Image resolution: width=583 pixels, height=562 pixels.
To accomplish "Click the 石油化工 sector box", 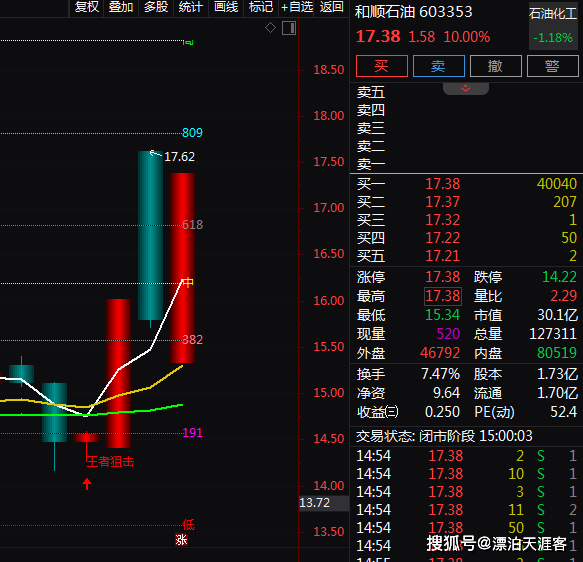I will coord(553,26).
